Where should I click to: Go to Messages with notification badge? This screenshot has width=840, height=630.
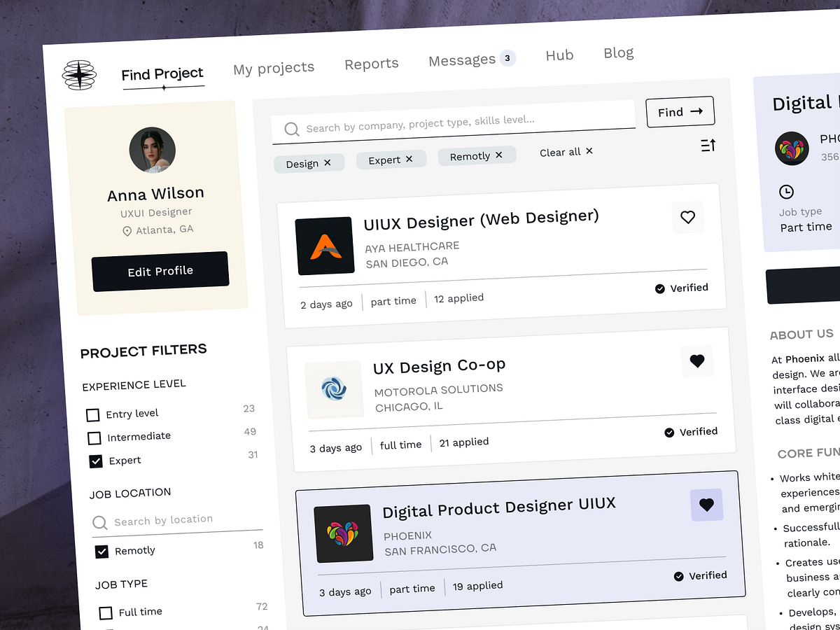462,59
